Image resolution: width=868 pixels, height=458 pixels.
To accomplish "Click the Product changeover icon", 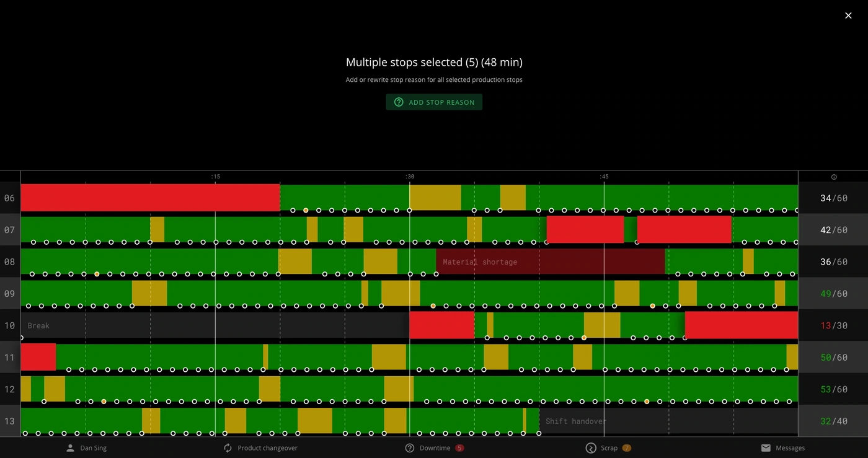I will pos(228,448).
